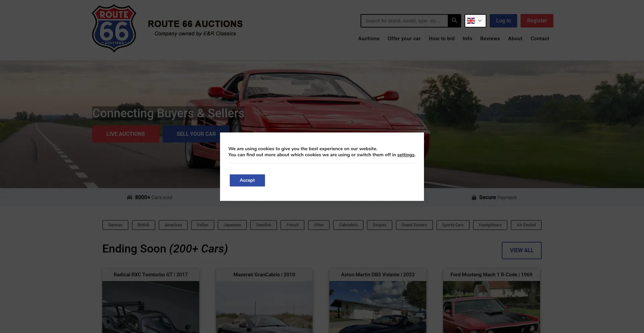The width and height of the screenshot is (644, 333).
Task: Click View All ending soon cars
Action: click(521, 251)
